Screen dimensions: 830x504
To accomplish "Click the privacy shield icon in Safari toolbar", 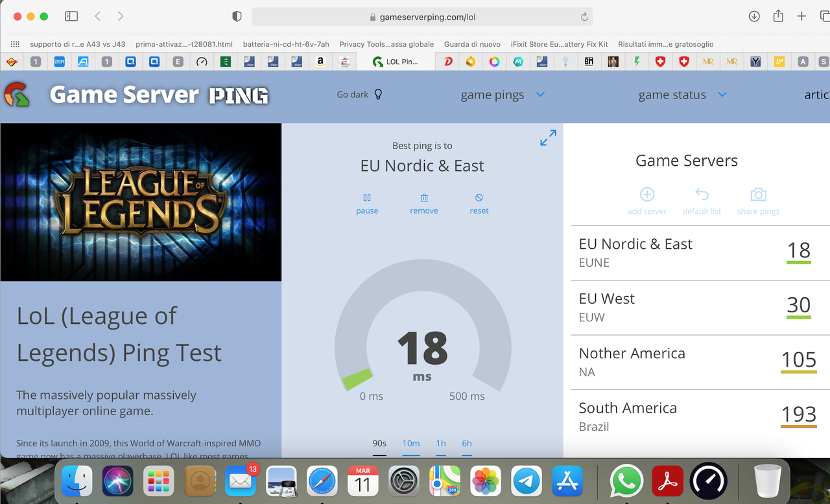I will coord(237,17).
